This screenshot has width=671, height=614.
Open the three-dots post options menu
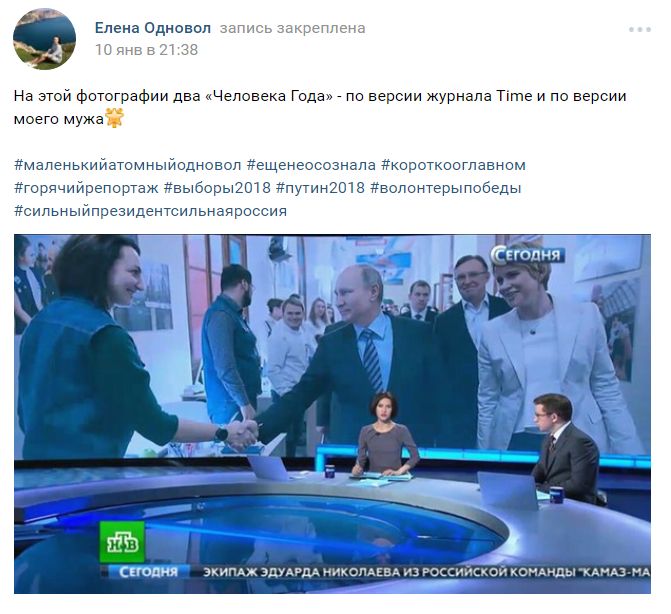640,30
